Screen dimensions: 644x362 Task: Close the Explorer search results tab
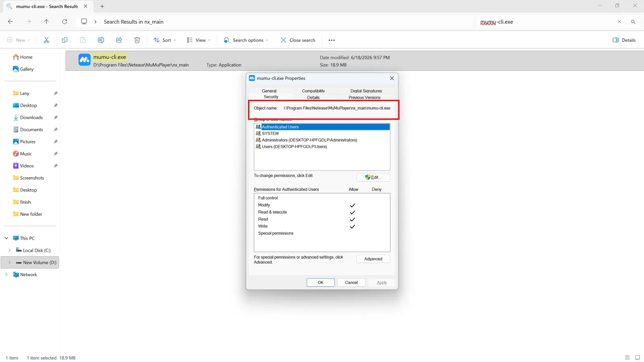tap(85, 6)
